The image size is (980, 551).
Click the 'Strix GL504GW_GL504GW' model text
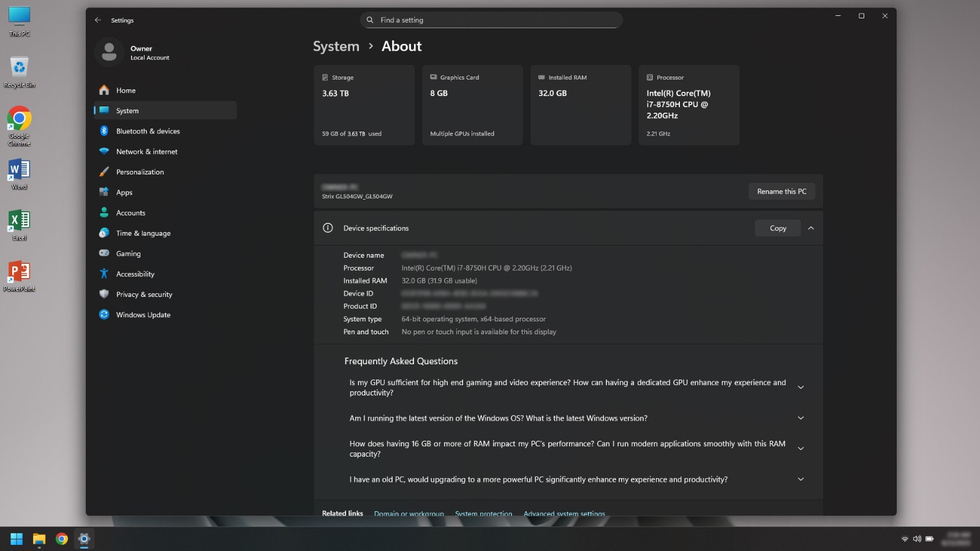click(357, 197)
